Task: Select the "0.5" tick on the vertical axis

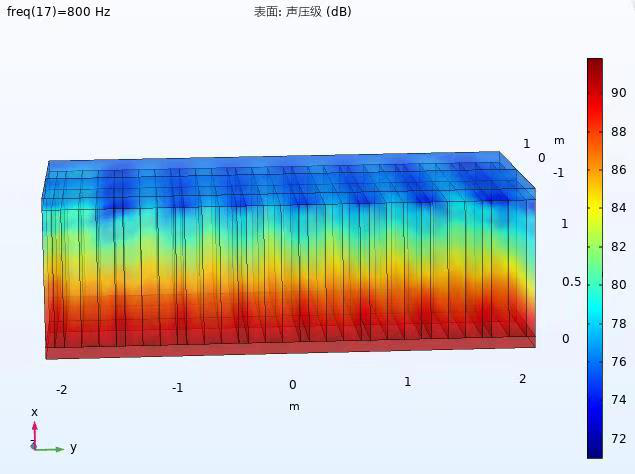Action: click(x=571, y=282)
